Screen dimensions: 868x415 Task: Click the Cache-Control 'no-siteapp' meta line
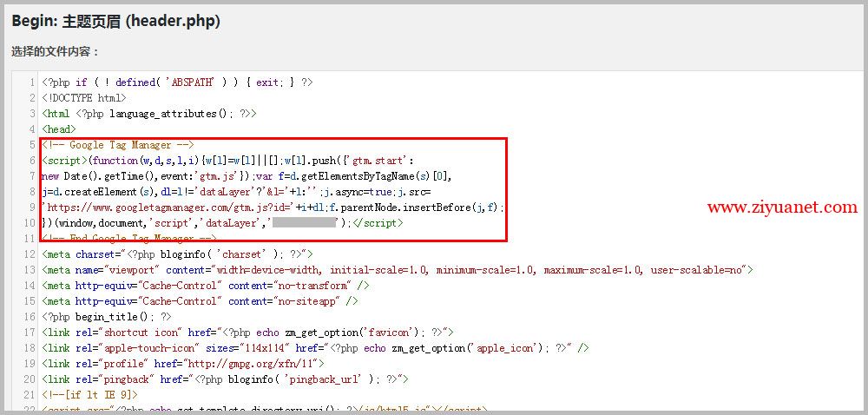200,301
